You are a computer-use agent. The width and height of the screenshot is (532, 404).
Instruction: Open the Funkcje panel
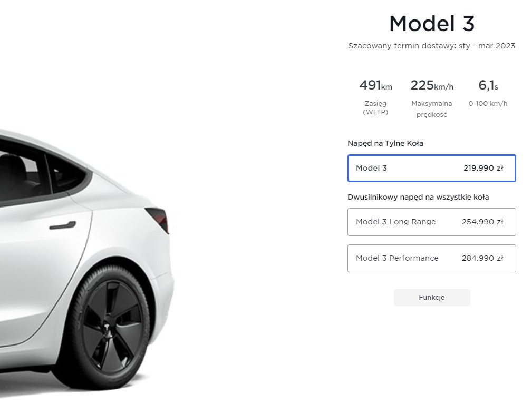click(431, 297)
